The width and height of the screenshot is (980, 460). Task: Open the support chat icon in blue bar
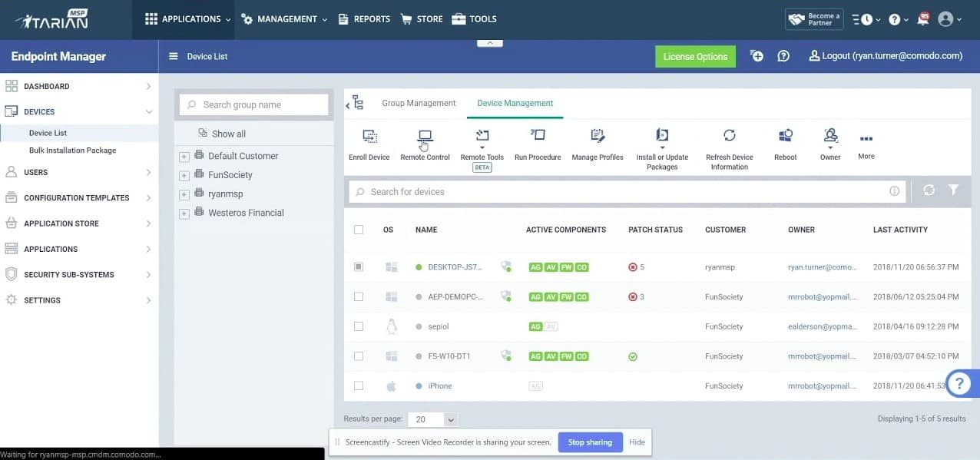point(783,56)
